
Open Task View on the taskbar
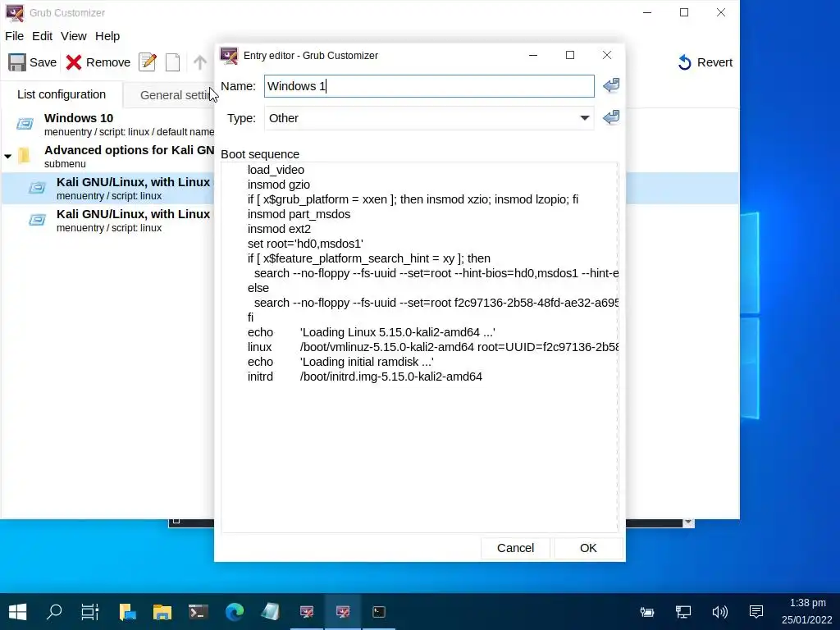pyautogui.click(x=90, y=612)
